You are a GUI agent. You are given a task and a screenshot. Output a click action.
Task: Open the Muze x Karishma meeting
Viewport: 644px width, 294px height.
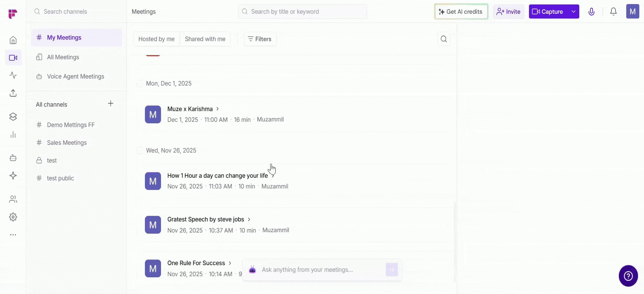(x=190, y=109)
